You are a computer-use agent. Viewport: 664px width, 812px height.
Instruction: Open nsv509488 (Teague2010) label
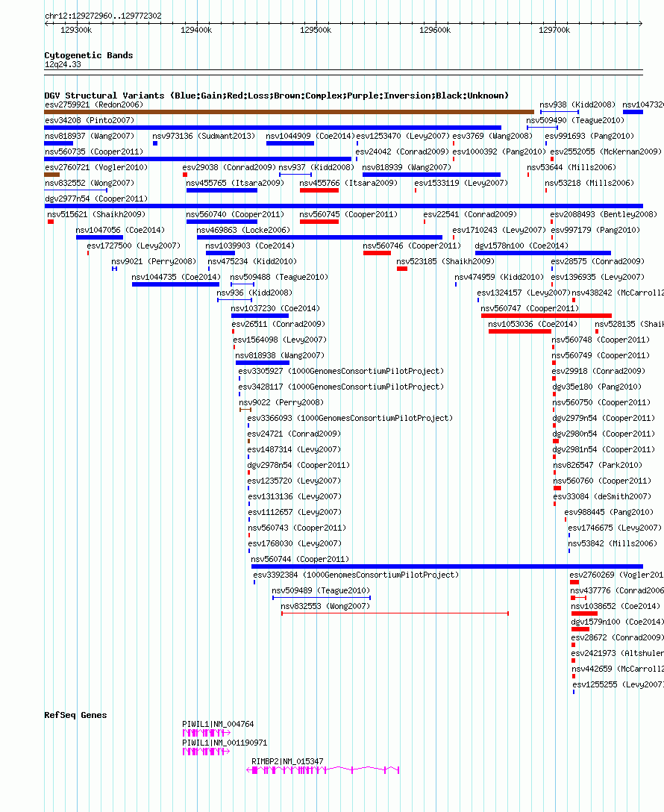pos(279,277)
